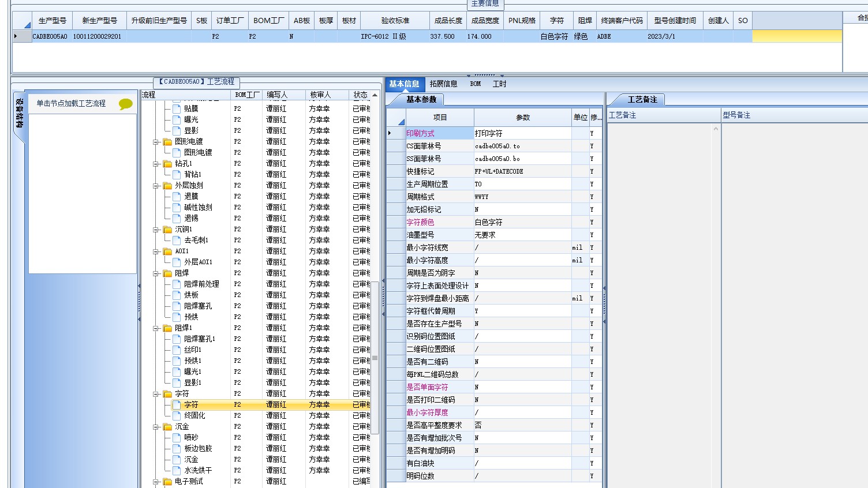This screenshot has height=488, width=868.
Task: Click the 电子测试 folder icon
Action: tap(167, 482)
